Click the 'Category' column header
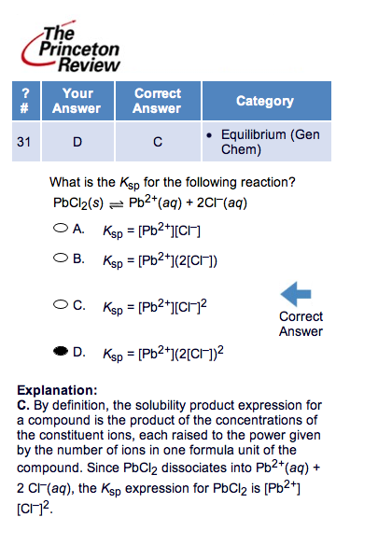 [x=267, y=101]
